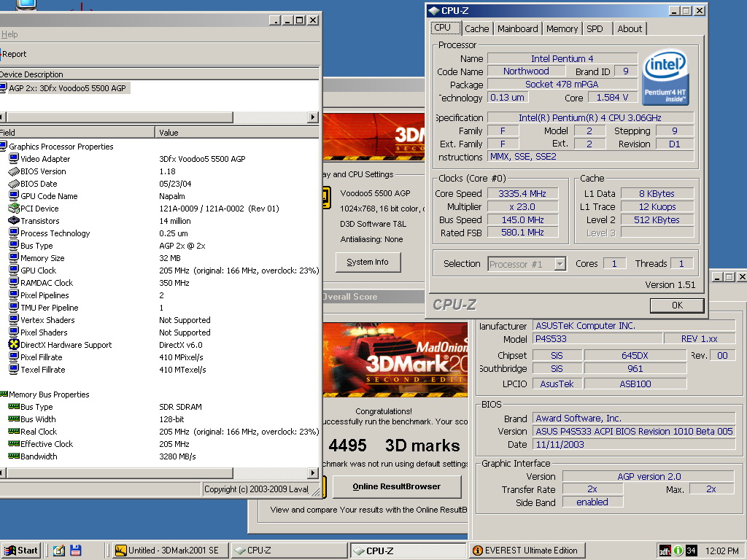Image resolution: width=747 pixels, height=560 pixels.
Task: Click the System Info button in 3DMark
Action: pos(368,262)
